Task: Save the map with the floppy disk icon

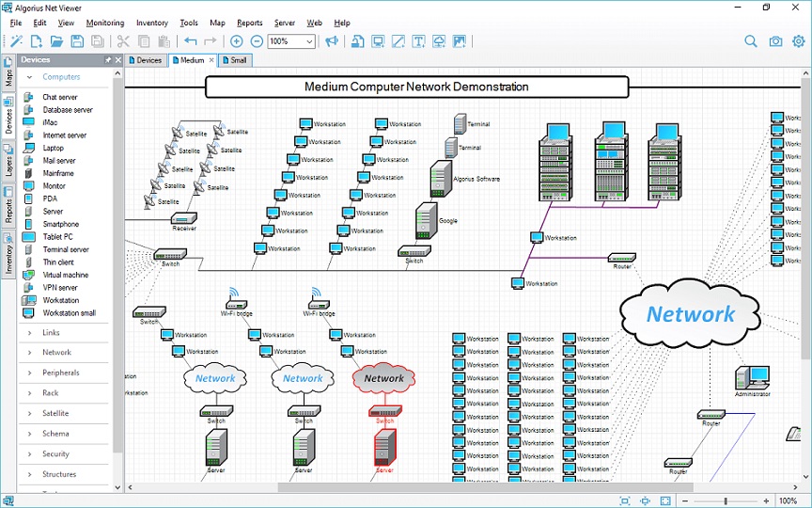Action: click(77, 41)
